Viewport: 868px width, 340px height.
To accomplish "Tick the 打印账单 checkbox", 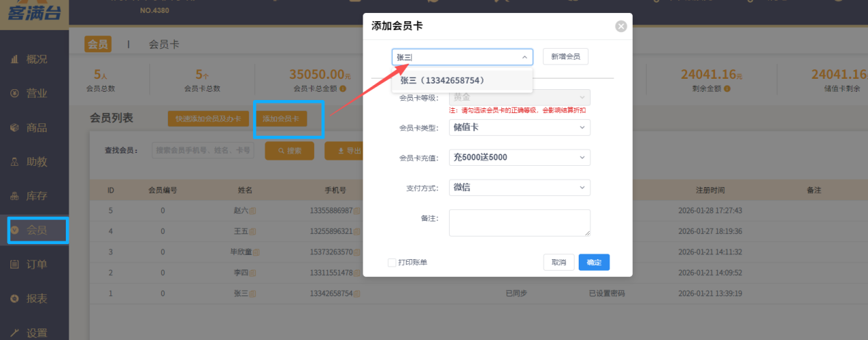I will (x=391, y=263).
